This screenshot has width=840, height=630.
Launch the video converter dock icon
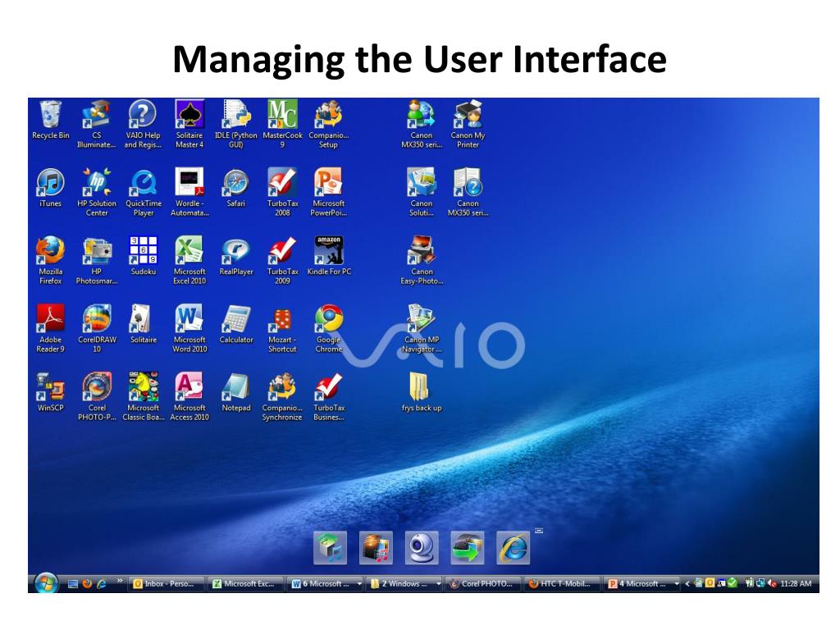(x=467, y=547)
